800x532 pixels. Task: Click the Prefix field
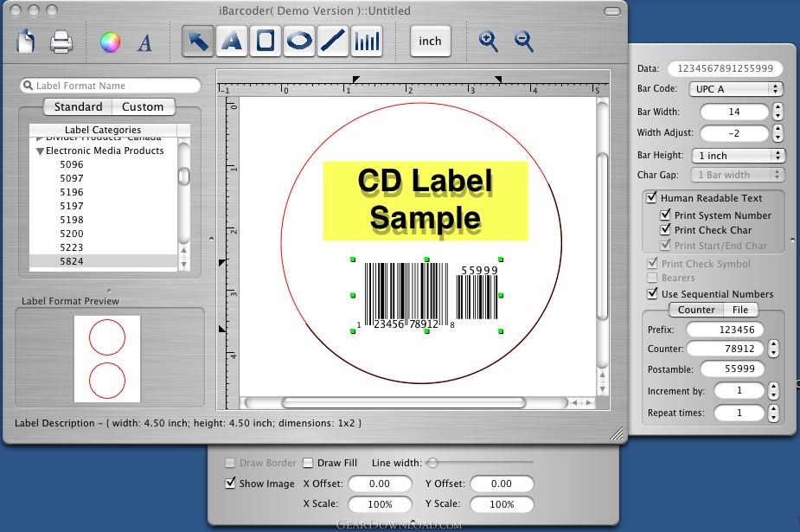point(725,330)
